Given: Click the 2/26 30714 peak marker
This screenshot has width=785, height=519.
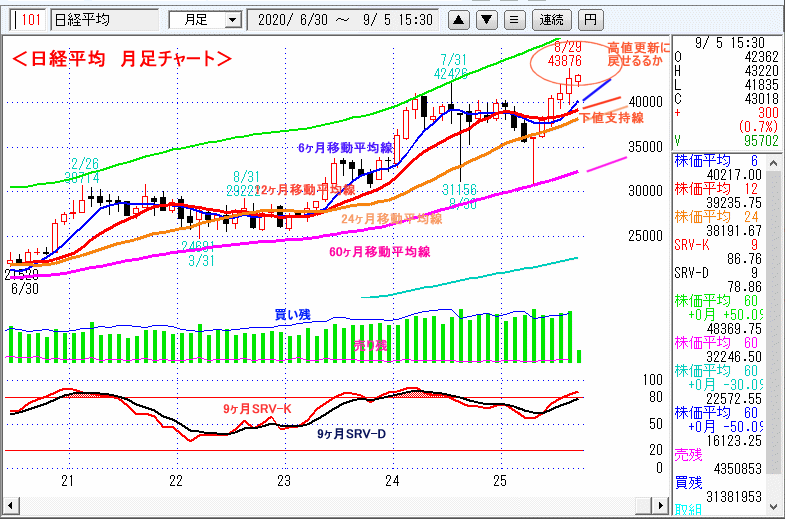Looking at the screenshot, I should [83, 171].
